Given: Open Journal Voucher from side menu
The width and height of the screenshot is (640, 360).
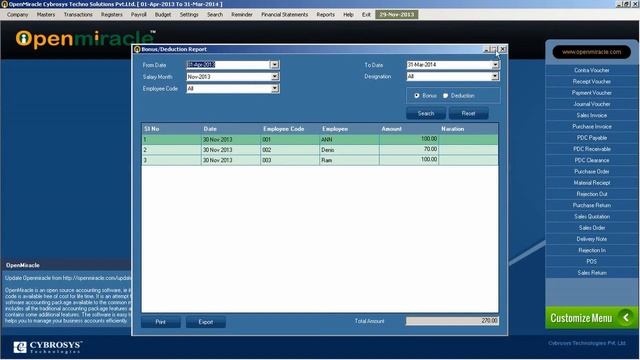Looking at the screenshot, I should click(591, 104).
